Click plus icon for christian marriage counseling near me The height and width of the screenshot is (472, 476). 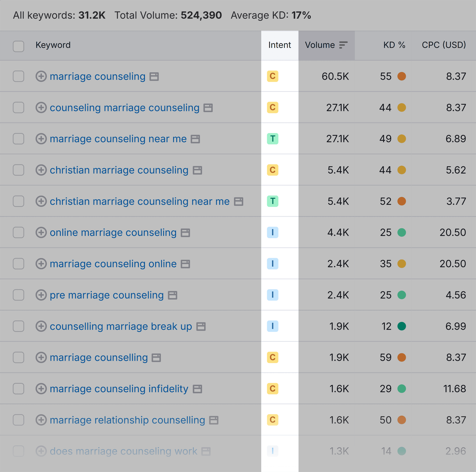pyautogui.click(x=41, y=201)
